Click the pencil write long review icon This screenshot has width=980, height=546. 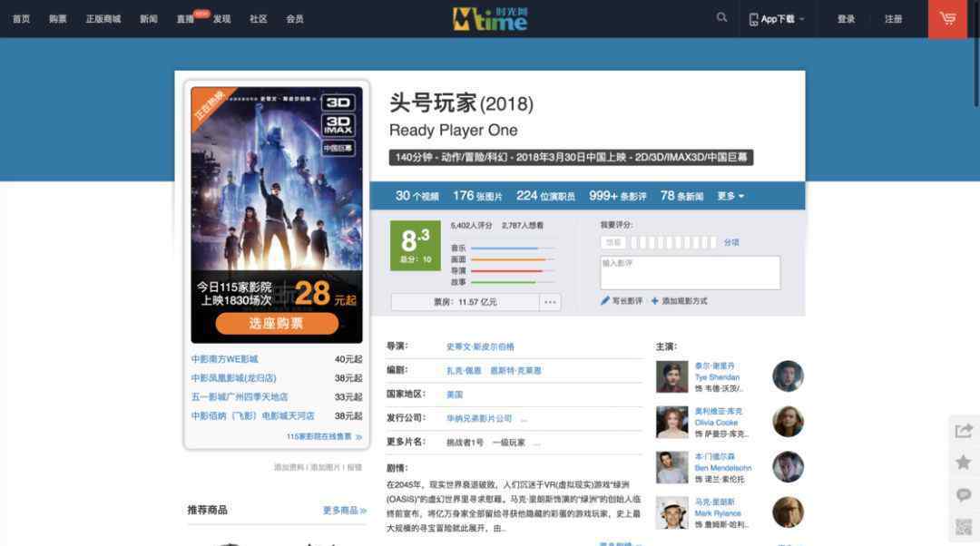point(604,301)
